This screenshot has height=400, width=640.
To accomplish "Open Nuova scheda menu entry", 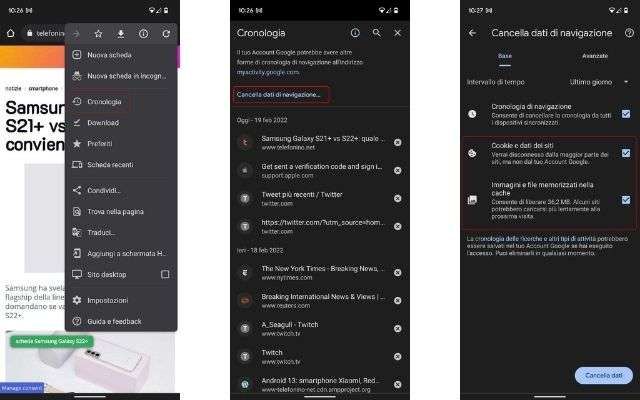I will coord(121,55).
